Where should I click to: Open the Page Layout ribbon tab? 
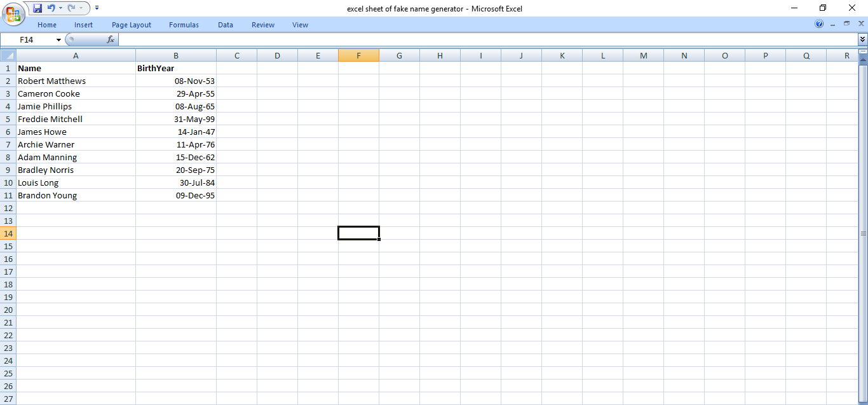132,25
